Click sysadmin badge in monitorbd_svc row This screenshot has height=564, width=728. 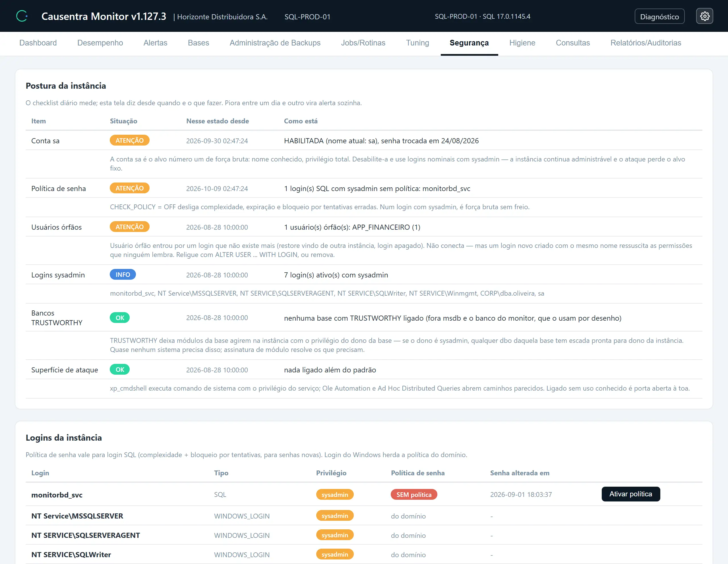point(335,494)
